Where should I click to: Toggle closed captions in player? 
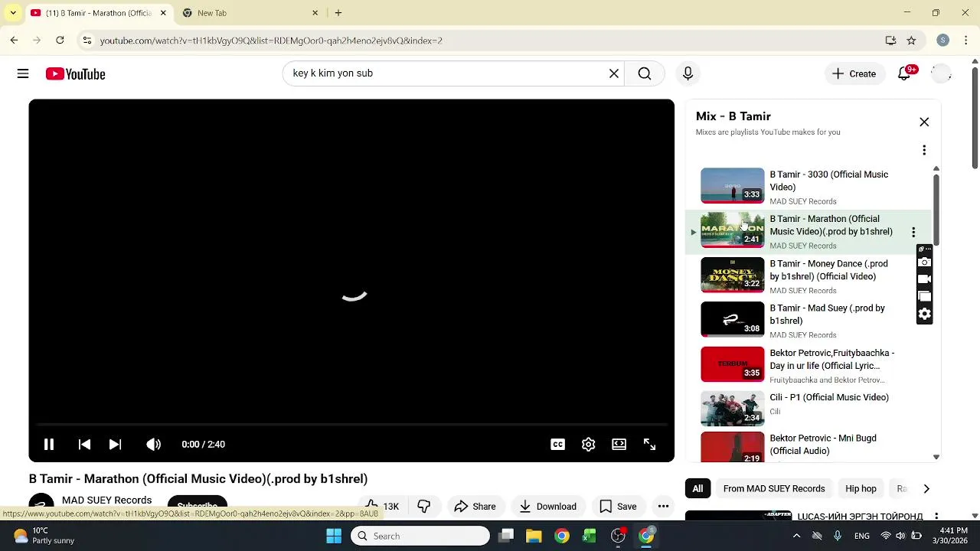click(557, 444)
